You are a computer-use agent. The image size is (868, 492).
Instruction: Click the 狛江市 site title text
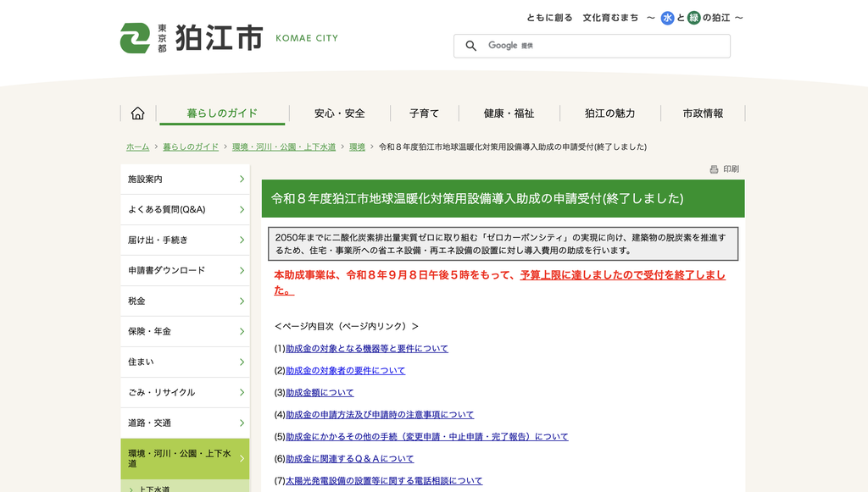point(220,38)
